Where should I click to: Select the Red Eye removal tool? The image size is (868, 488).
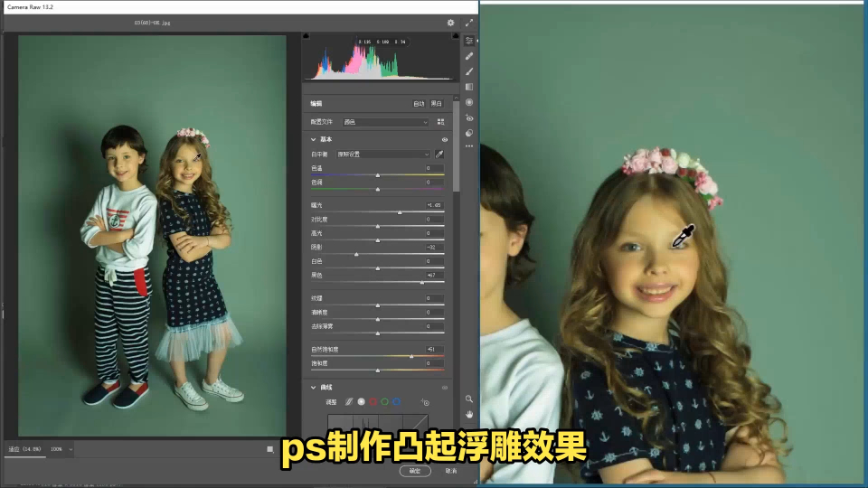[x=469, y=117]
